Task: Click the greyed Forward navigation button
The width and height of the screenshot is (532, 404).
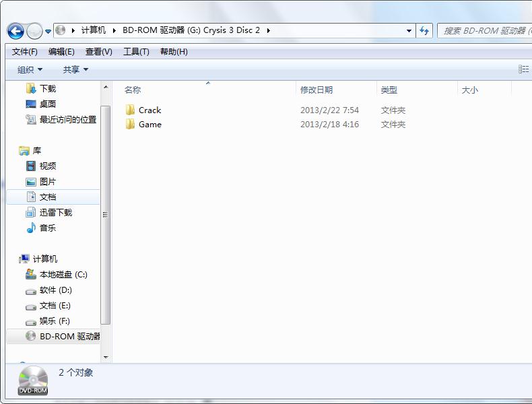Action: 34,31
